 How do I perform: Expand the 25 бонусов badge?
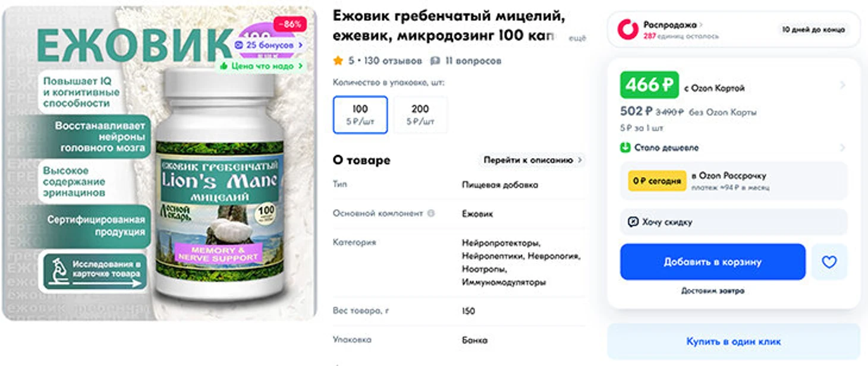(x=269, y=45)
